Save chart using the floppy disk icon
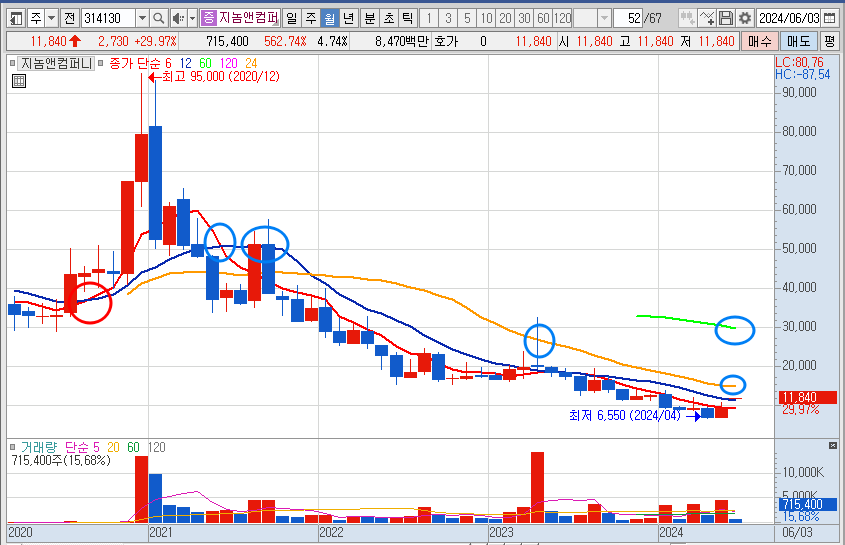This screenshot has height=545, width=845. (x=726, y=18)
